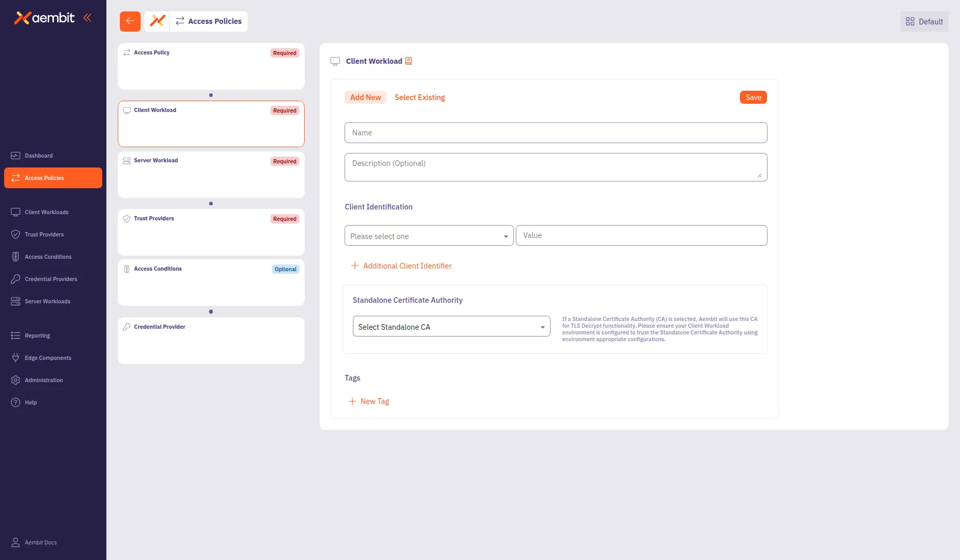Viewport: 960px width, 560px height.
Task: Open the Dashboard from the sidebar
Action: (15, 156)
